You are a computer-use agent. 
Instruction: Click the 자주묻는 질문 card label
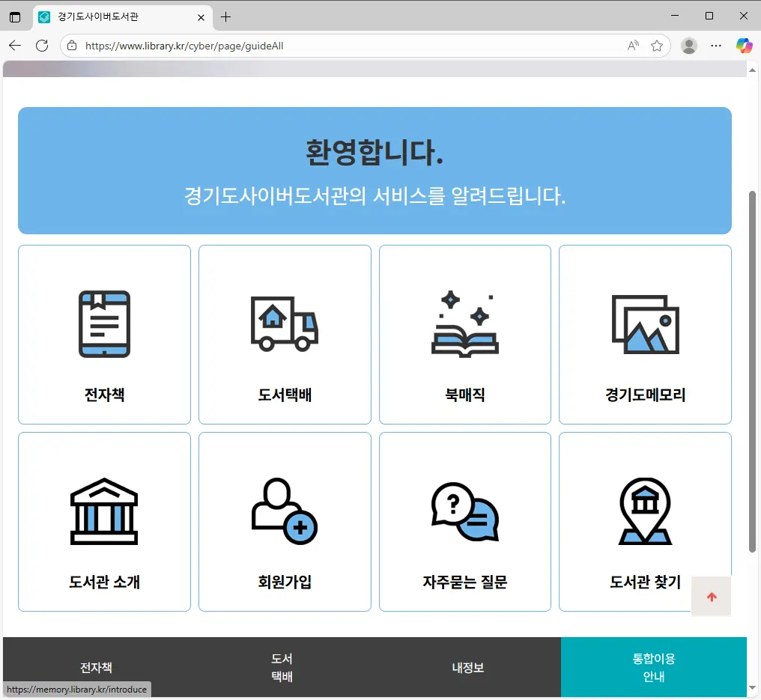point(465,582)
